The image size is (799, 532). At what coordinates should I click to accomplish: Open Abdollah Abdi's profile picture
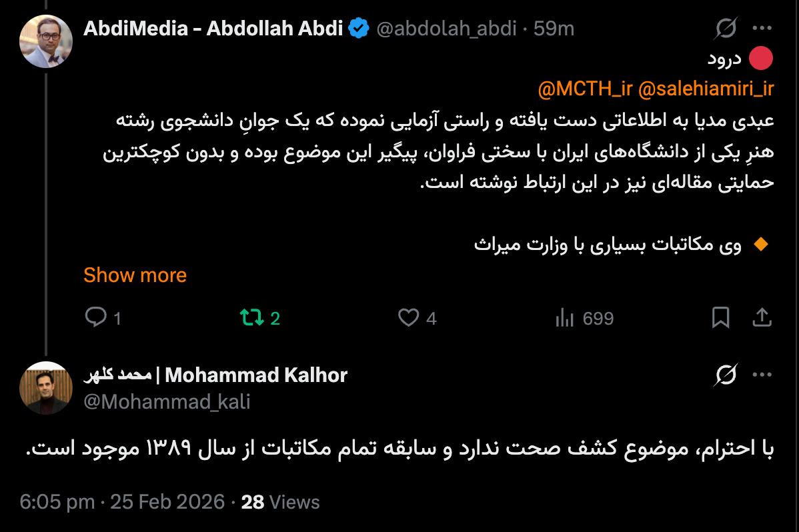click(x=46, y=41)
